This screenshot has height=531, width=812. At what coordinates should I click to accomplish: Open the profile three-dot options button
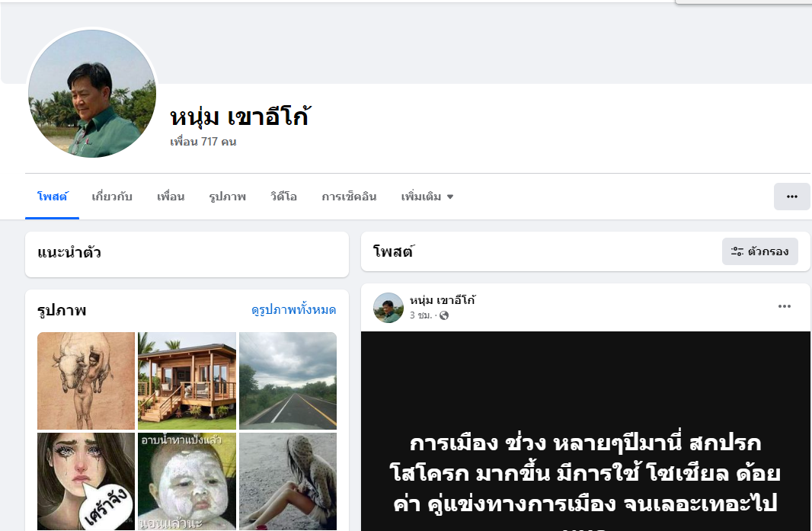point(791,197)
